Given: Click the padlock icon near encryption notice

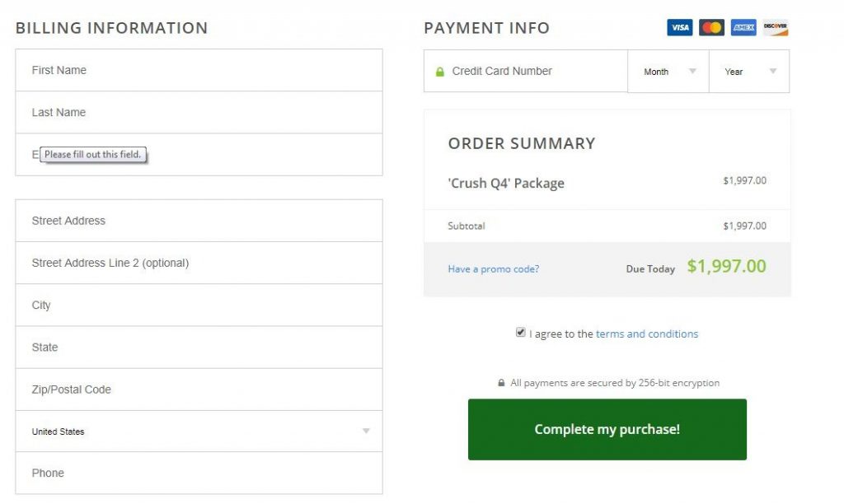Looking at the screenshot, I should tap(501, 383).
